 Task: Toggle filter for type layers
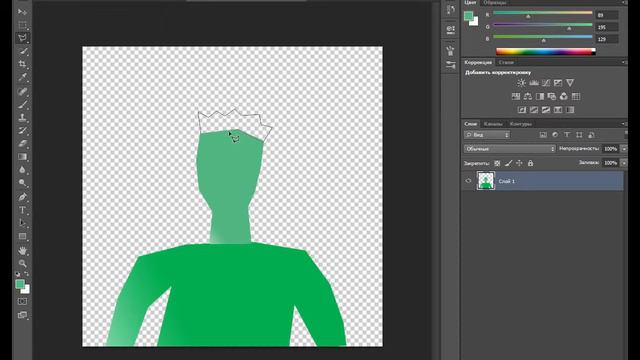coord(567,135)
